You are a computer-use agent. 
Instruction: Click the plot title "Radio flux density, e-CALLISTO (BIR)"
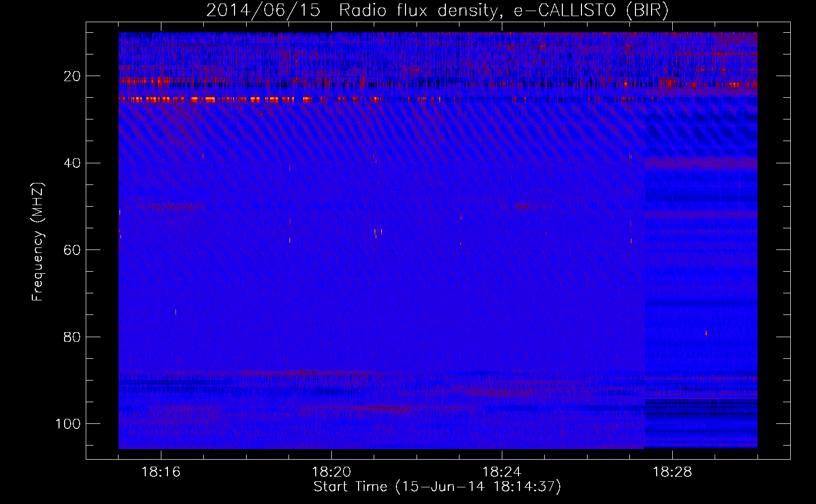(x=503, y=11)
